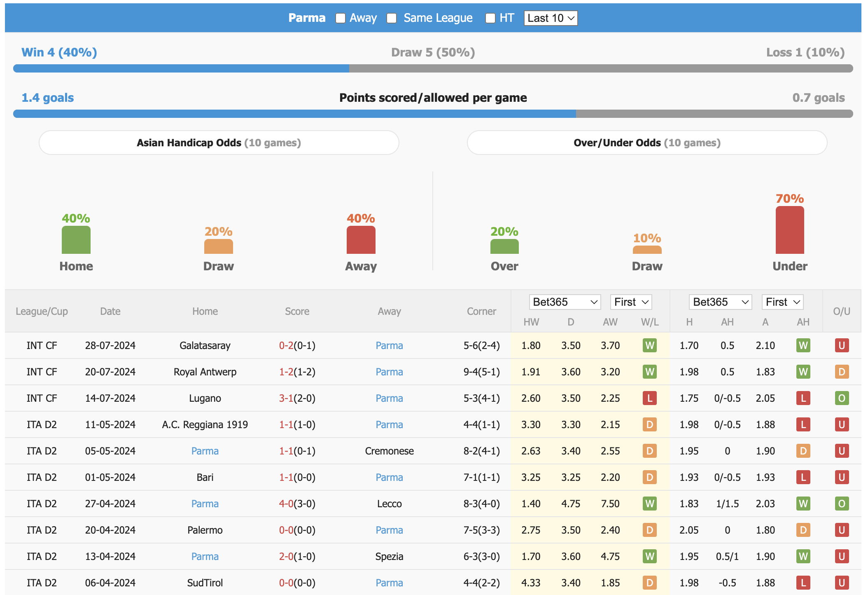Click O/U under badge in Palermo row
Viewport: 868px width, 595px height.
842,530
